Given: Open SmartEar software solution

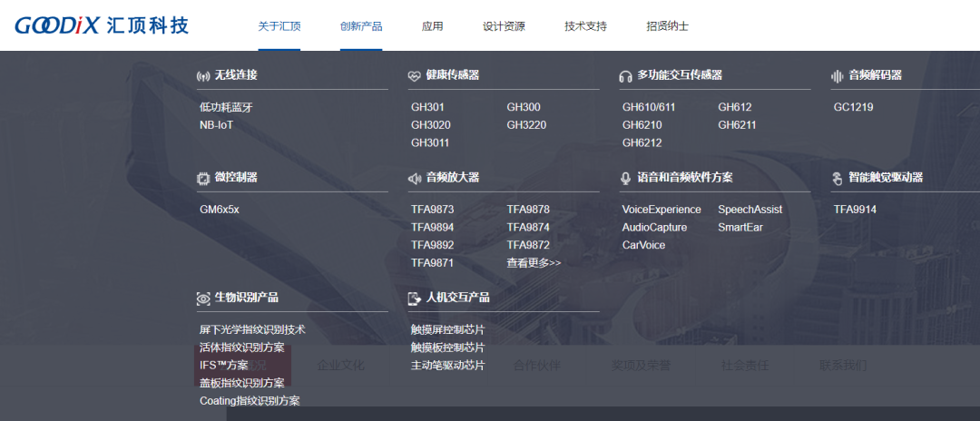Looking at the screenshot, I should 740,228.
